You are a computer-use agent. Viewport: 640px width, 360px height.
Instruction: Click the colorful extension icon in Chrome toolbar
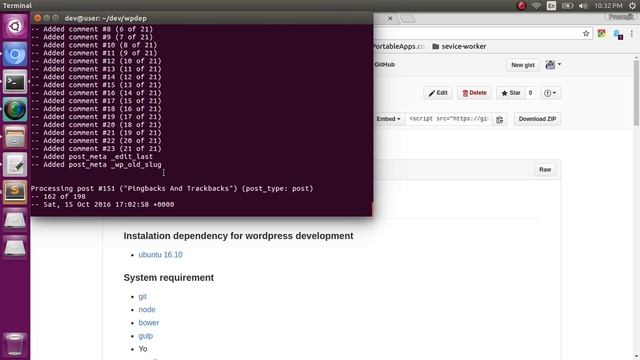click(x=602, y=34)
